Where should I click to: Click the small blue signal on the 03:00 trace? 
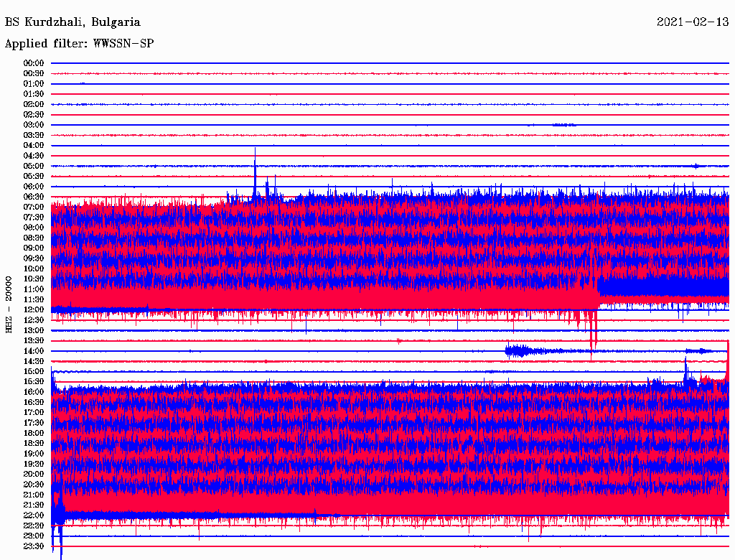coord(564,125)
